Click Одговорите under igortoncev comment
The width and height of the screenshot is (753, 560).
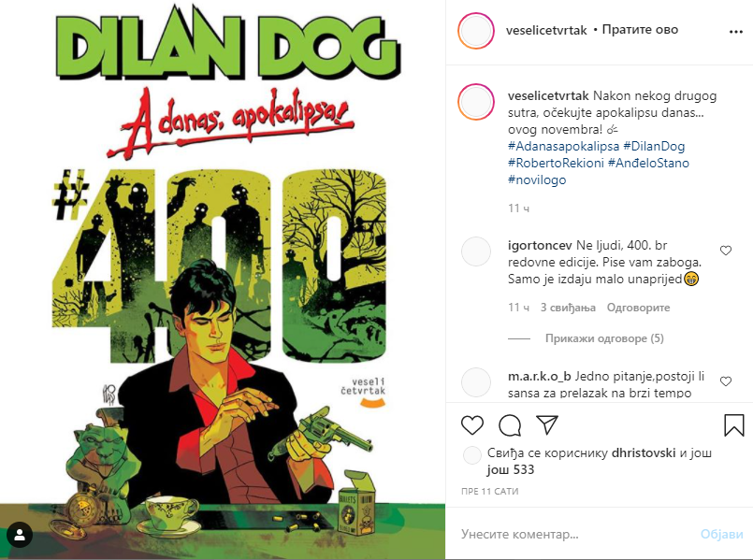(x=638, y=308)
